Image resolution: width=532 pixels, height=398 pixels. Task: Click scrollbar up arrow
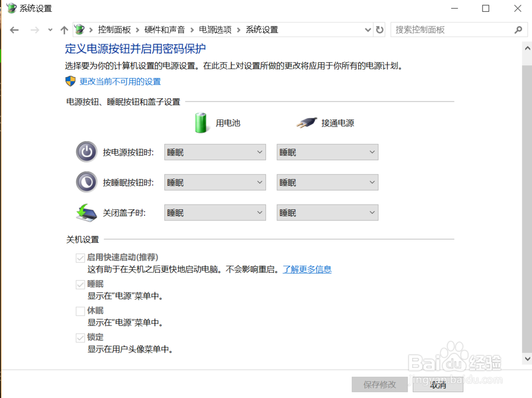(x=527, y=48)
